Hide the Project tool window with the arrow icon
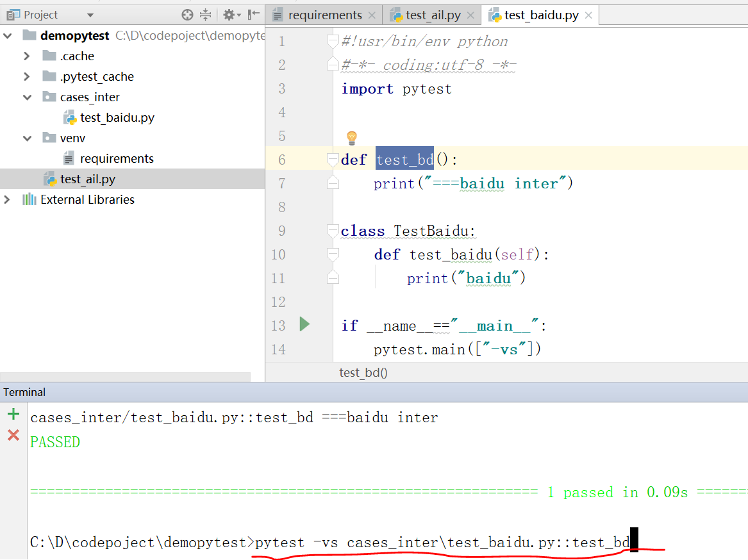The height and width of the screenshot is (560, 748). tap(253, 15)
